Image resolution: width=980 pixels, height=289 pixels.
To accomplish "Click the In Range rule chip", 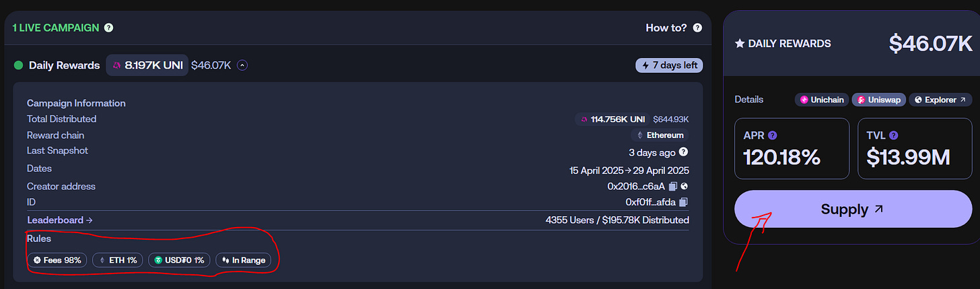I will tap(243, 260).
